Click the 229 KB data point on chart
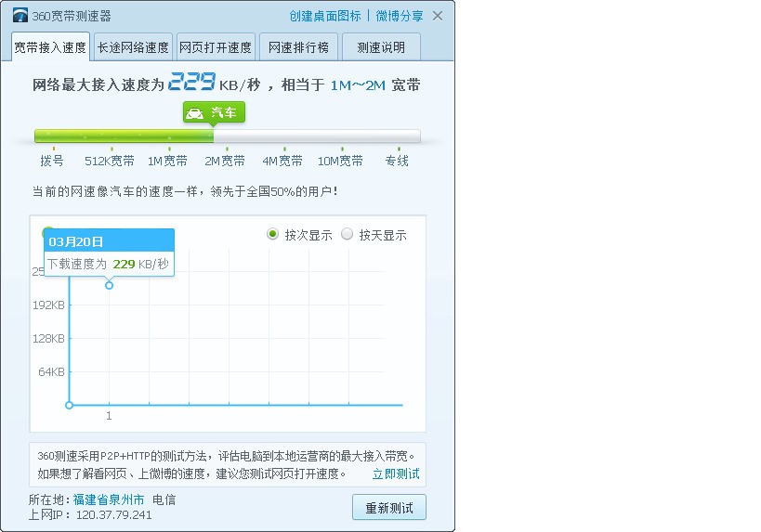The image size is (761, 532). (x=109, y=285)
